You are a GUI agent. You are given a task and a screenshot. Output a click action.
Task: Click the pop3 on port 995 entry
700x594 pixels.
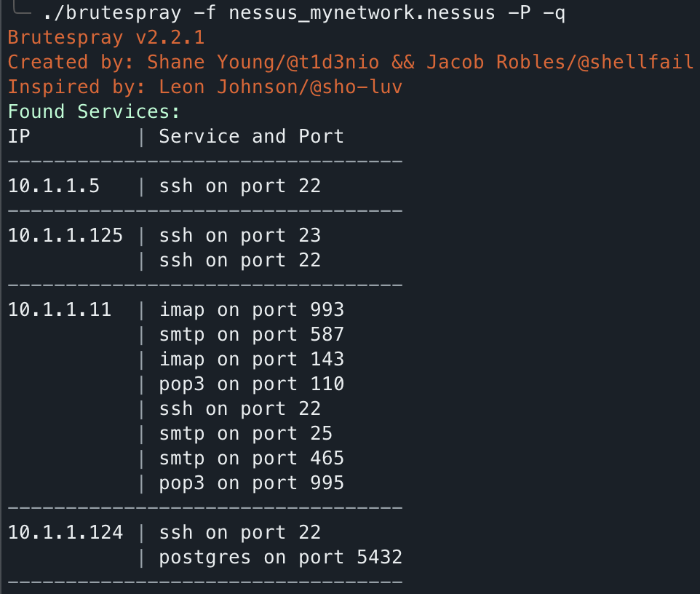point(252,483)
